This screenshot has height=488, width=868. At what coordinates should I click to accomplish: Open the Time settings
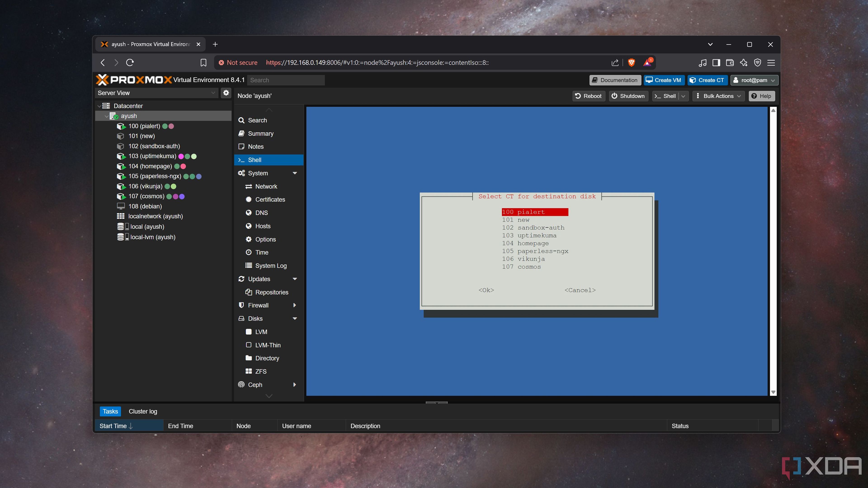point(269,252)
